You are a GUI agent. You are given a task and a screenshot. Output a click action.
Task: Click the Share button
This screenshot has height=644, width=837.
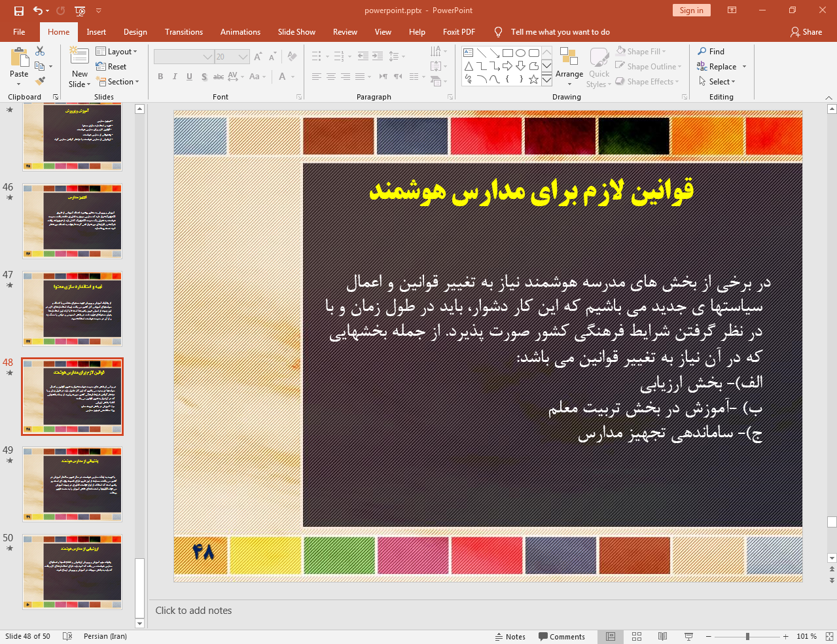(x=806, y=32)
